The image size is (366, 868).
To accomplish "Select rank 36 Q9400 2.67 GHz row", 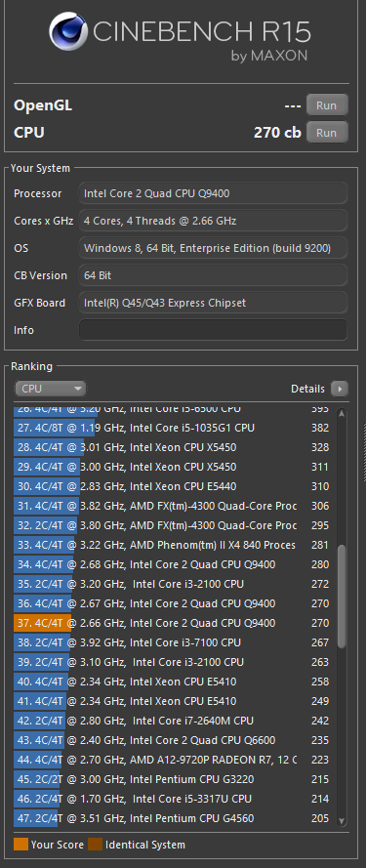I will (174, 603).
